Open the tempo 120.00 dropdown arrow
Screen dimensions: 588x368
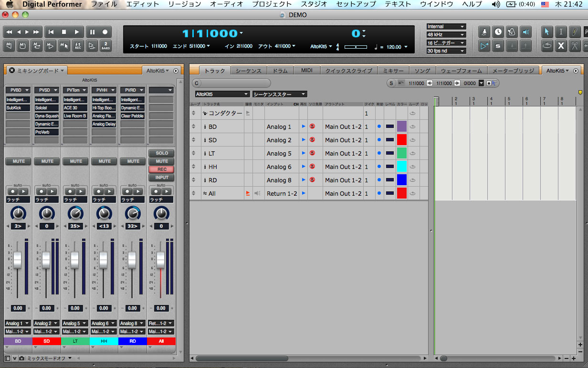click(x=406, y=47)
